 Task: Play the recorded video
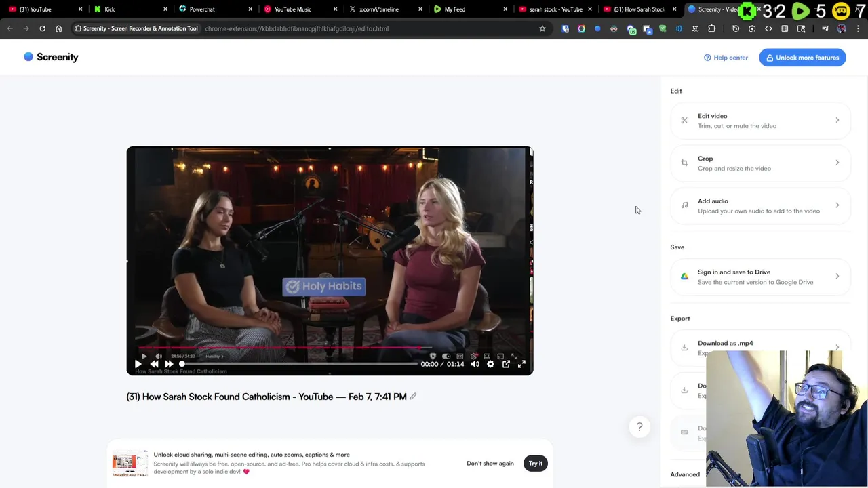[x=138, y=364]
